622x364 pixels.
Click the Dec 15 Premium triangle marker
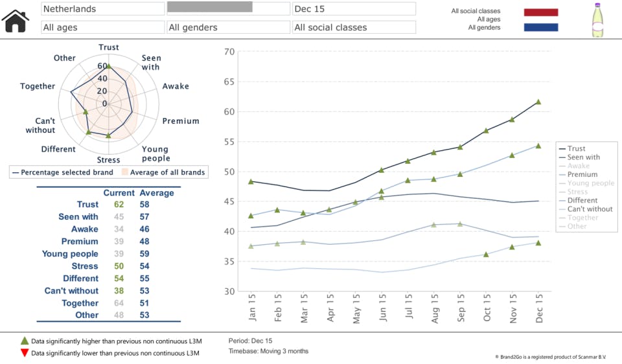538,146
